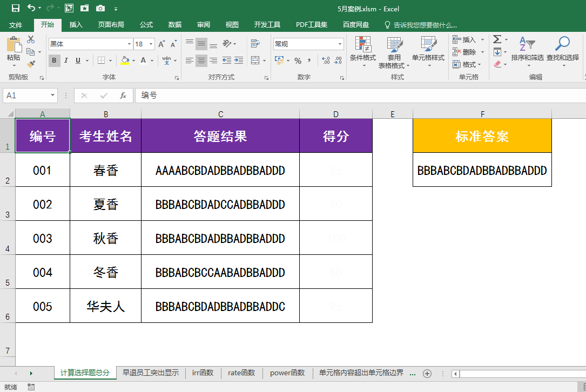Open the 早退员工突出显示 sheet tab
The image size is (586, 392).
pyautogui.click(x=151, y=373)
